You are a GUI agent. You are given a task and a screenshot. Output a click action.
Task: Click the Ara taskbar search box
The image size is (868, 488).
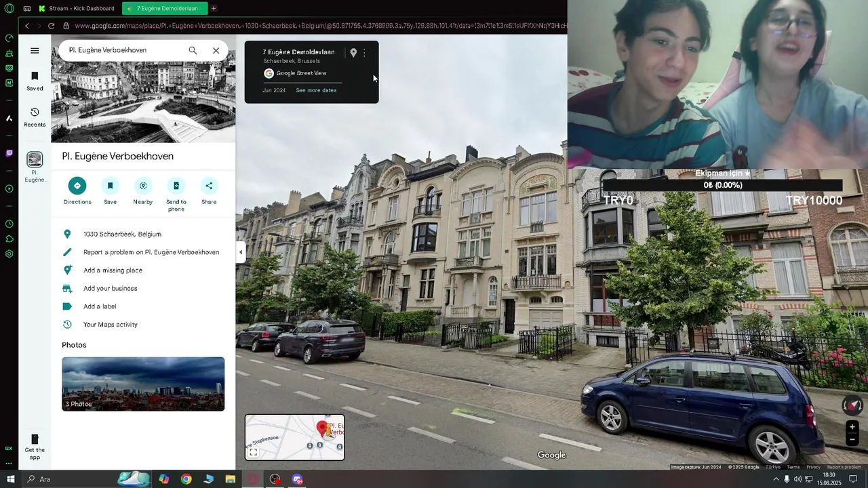[x=68, y=479]
